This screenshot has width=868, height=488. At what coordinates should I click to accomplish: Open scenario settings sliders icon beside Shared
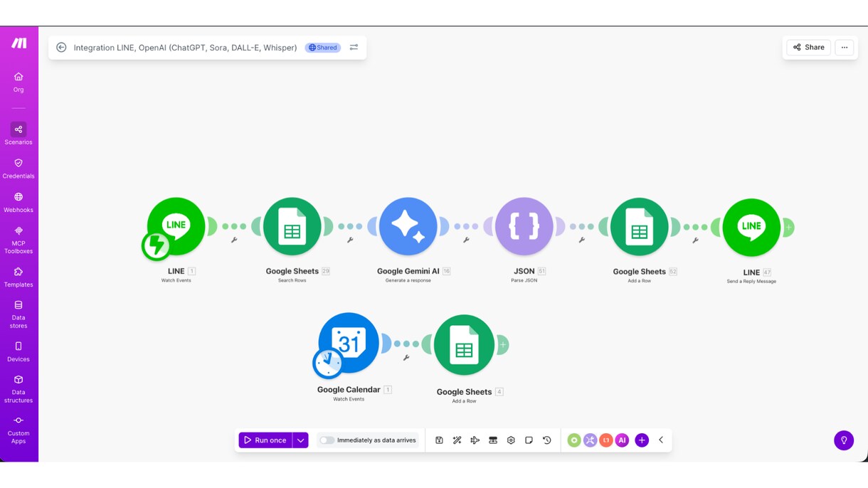[x=354, y=48]
